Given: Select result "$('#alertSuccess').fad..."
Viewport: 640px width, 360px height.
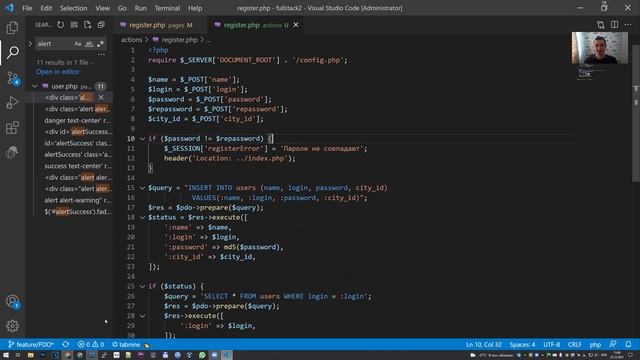Looking at the screenshot, I should [x=78, y=211].
